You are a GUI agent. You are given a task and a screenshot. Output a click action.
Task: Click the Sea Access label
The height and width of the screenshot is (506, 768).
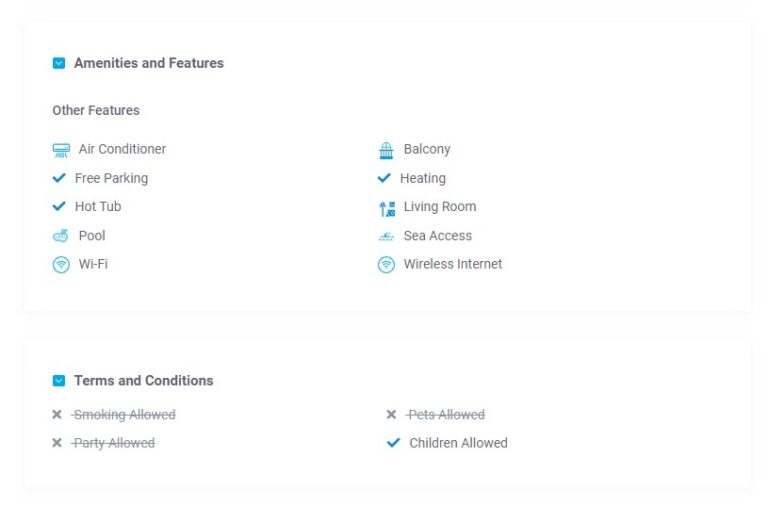click(437, 236)
